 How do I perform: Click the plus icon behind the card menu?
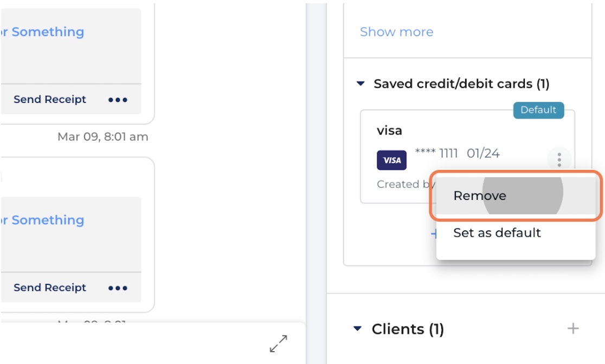click(434, 233)
